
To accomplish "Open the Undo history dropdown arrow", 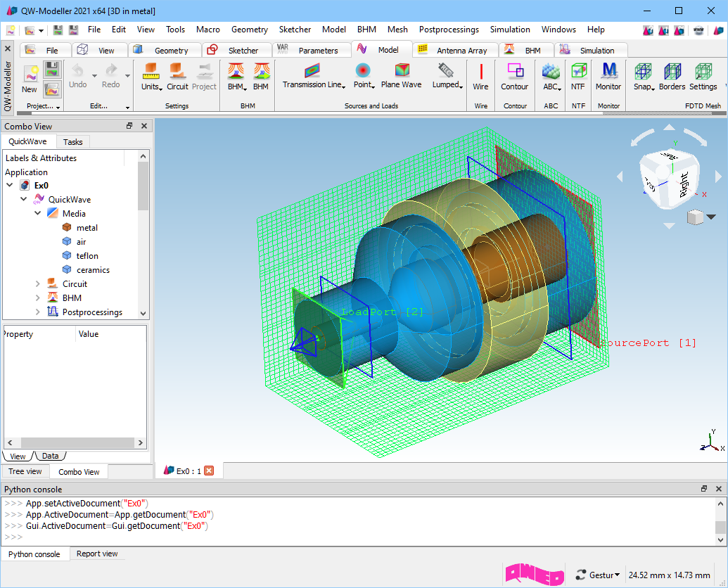I will tap(94, 76).
